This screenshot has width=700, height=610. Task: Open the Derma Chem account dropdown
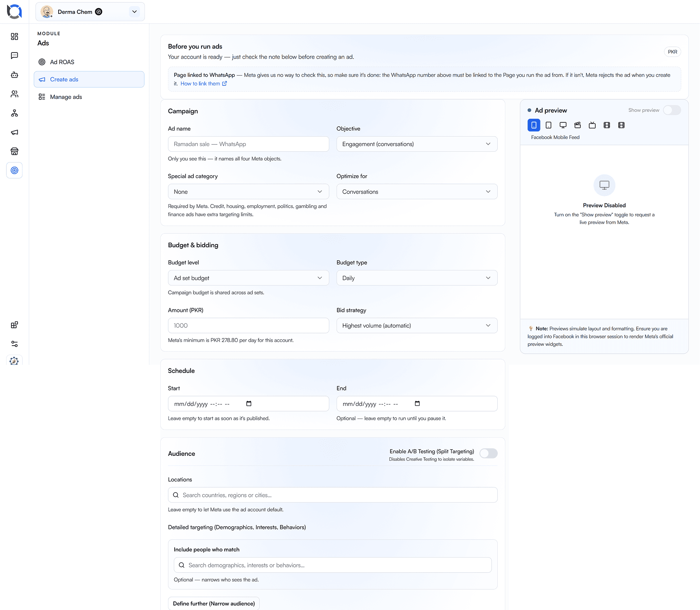[x=90, y=12]
